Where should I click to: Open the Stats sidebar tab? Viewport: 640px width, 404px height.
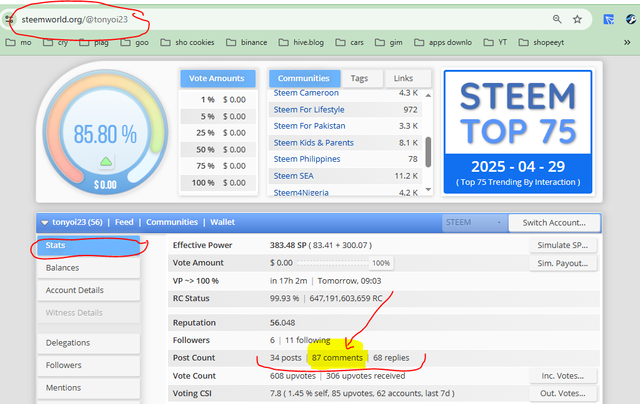pyautogui.click(x=89, y=245)
